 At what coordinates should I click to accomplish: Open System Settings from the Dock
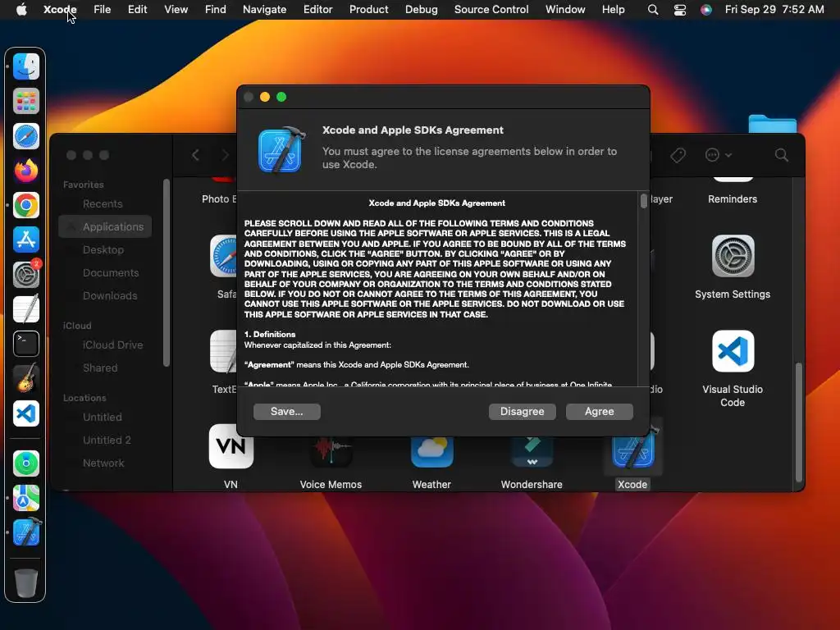click(25, 275)
